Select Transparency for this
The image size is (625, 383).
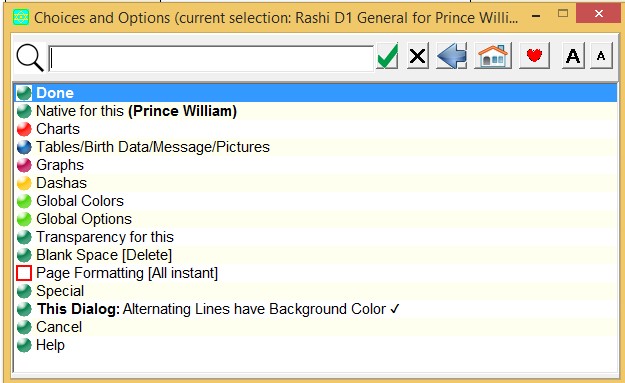point(315,237)
